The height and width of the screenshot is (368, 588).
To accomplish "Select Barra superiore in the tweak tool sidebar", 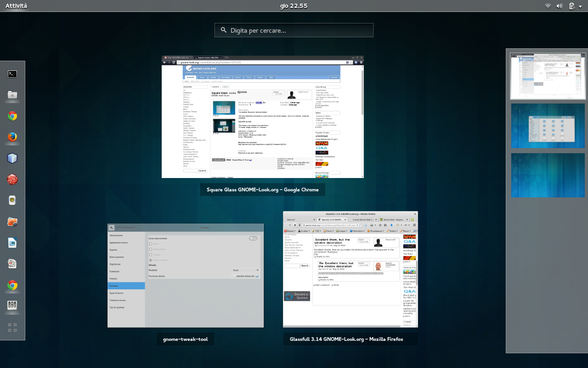I will (126, 257).
